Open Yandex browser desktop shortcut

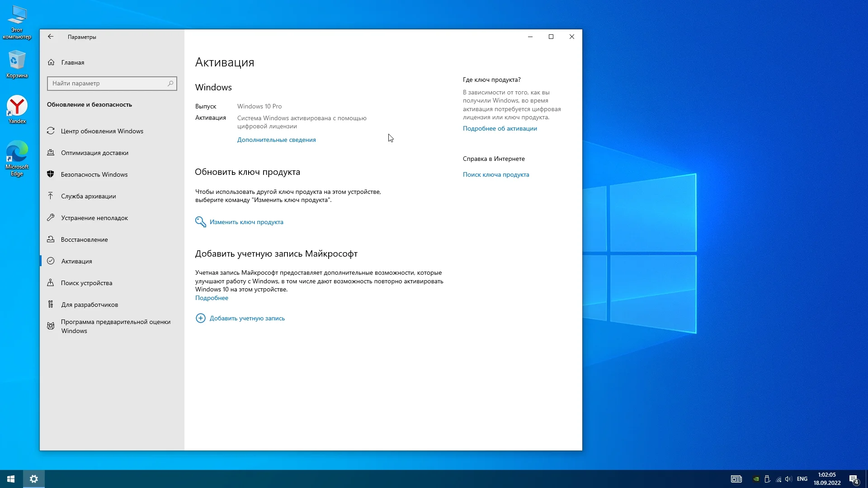click(x=17, y=109)
